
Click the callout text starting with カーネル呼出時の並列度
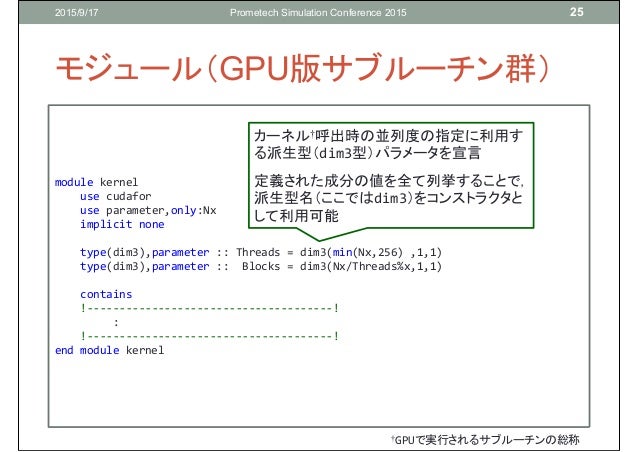tap(389, 144)
